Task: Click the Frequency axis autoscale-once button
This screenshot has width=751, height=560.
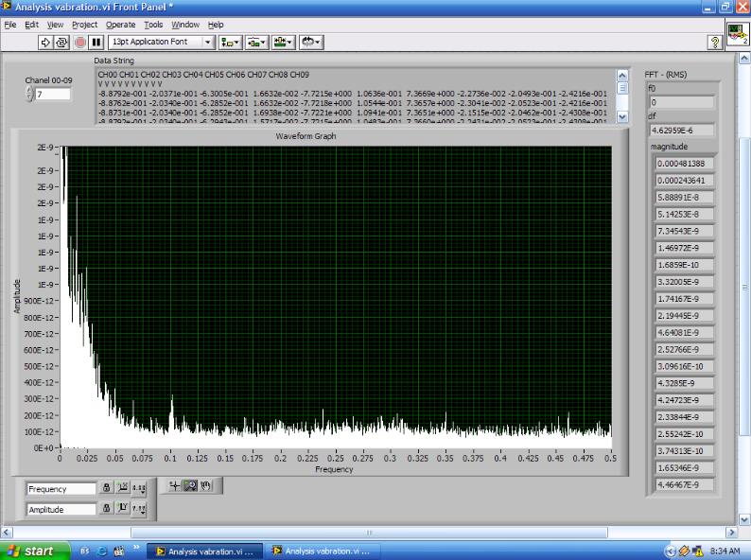Action: pos(122,489)
